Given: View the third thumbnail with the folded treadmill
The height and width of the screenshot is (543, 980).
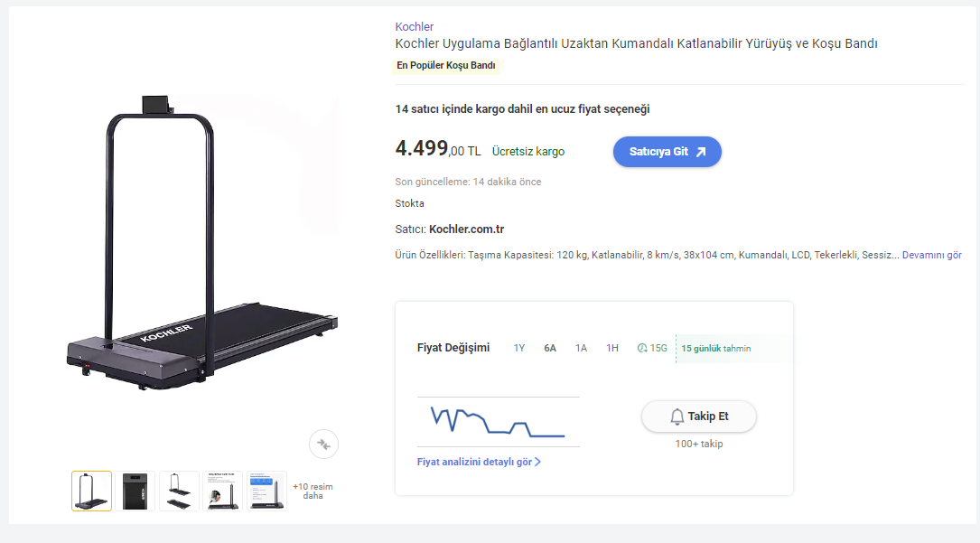Looking at the screenshot, I should 179,491.
